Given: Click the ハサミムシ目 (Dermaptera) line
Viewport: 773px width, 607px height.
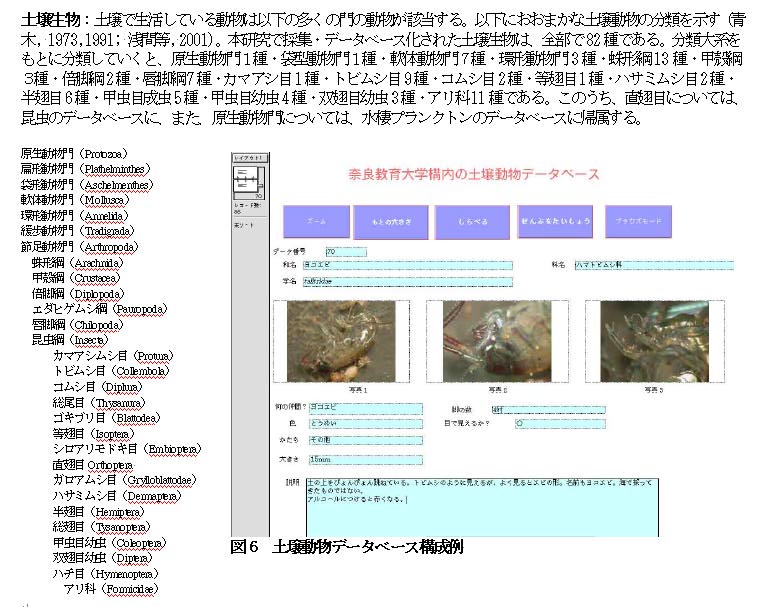Looking at the screenshot, I should click(117, 497).
